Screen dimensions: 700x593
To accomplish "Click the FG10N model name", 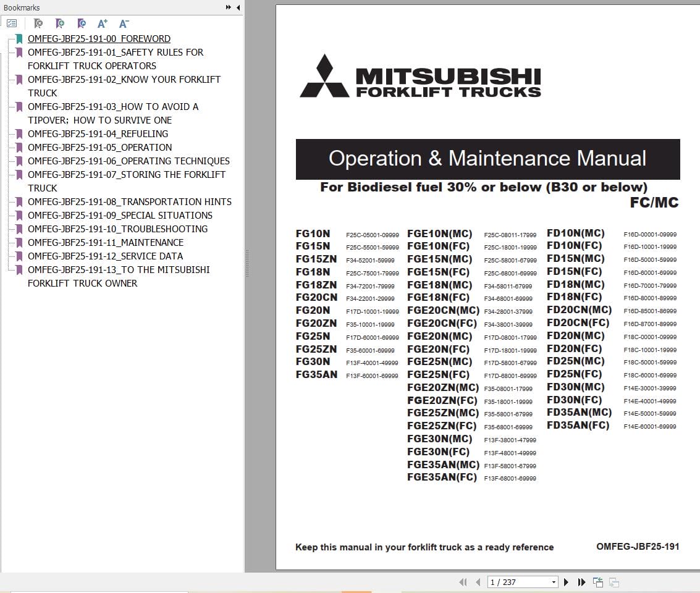I will 313,234.
